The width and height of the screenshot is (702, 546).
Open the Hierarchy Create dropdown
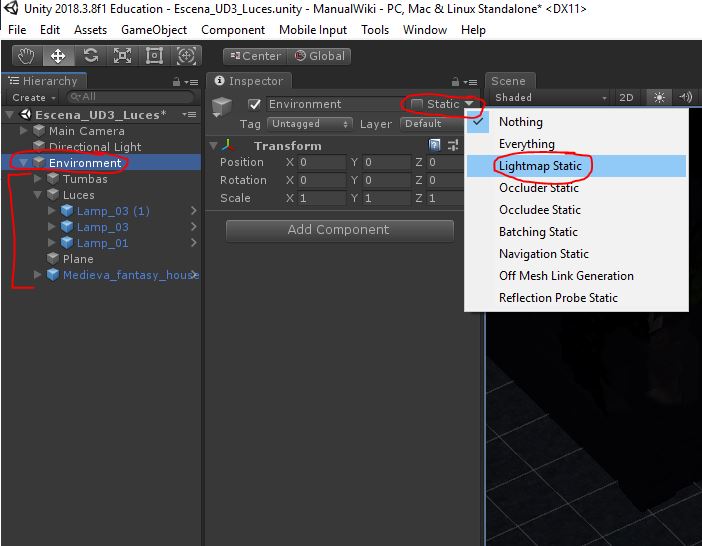34,98
